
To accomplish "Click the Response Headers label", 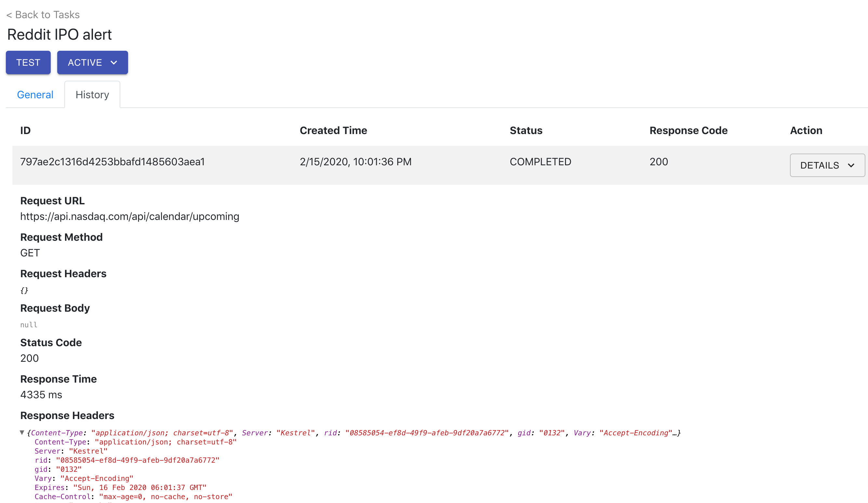I will 67,415.
